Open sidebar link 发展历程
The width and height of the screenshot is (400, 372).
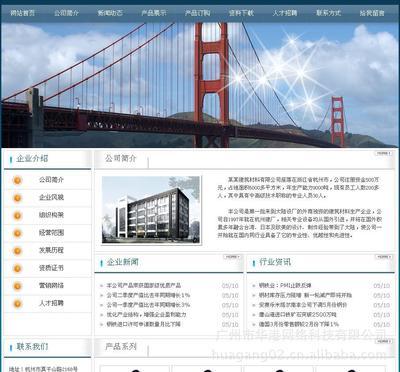click(x=51, y=250)
